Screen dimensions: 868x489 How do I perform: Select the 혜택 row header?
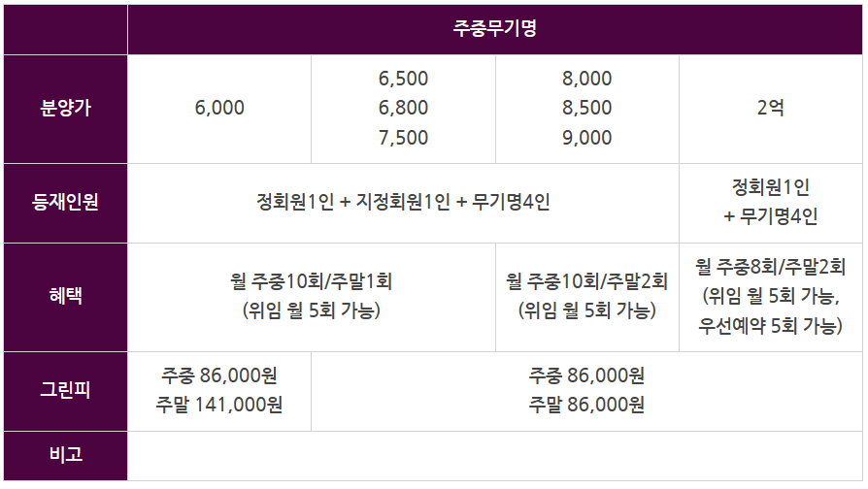pyautogui.click(x=65, y=297)
